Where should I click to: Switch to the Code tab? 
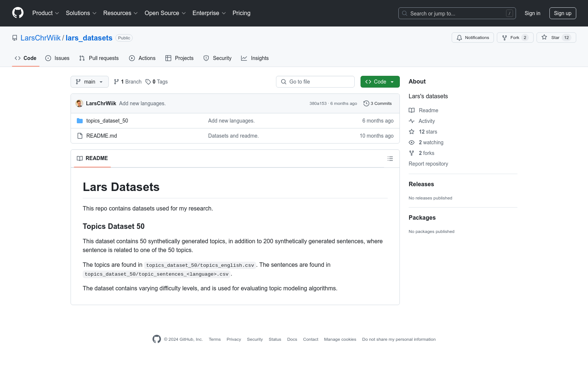click(x=26, y=58)
